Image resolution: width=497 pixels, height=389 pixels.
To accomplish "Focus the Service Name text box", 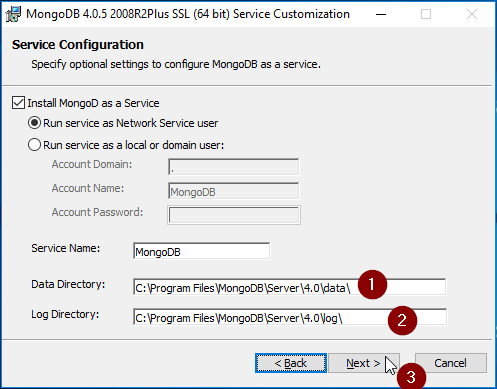I will (x=201, y=251).
